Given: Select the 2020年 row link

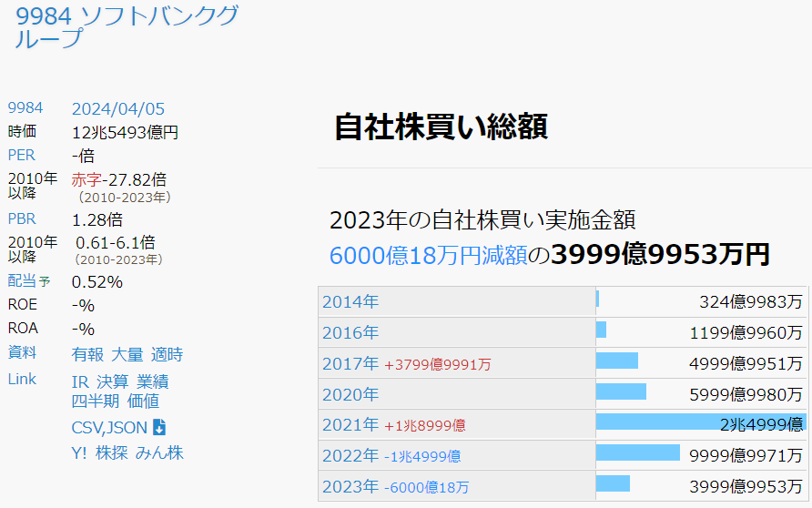Looking at the screenshot, I should (350, 394).
